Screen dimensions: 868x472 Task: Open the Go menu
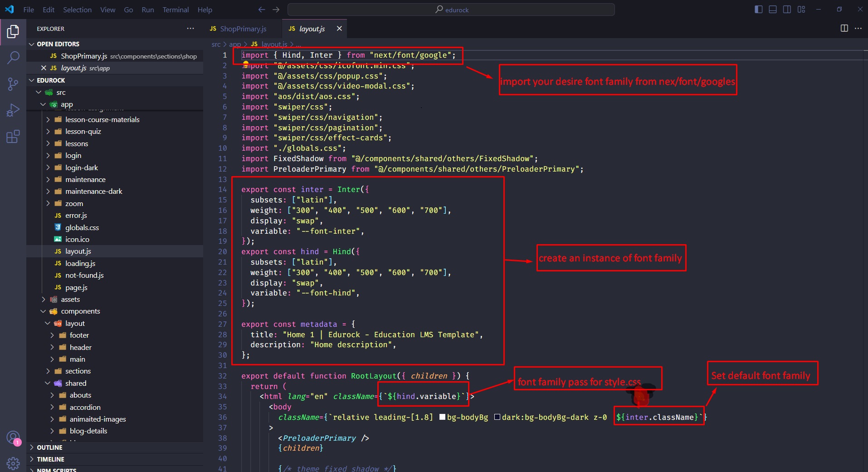coord(128,10)
